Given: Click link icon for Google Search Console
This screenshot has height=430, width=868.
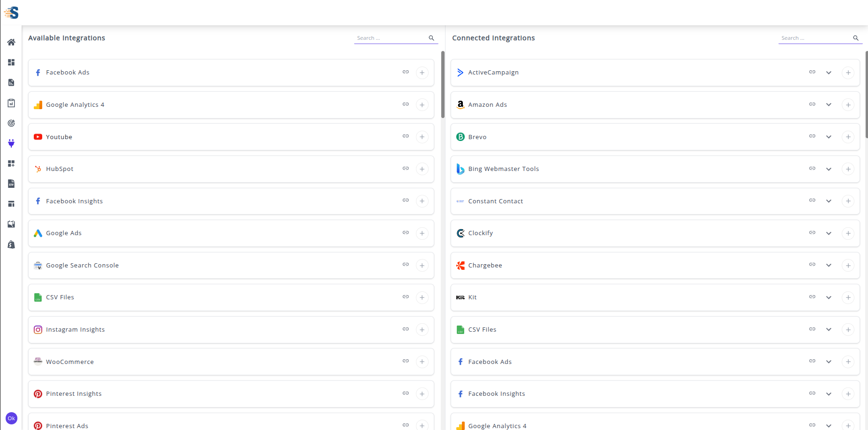Looking at the screenshot, I should click(406, 265).
